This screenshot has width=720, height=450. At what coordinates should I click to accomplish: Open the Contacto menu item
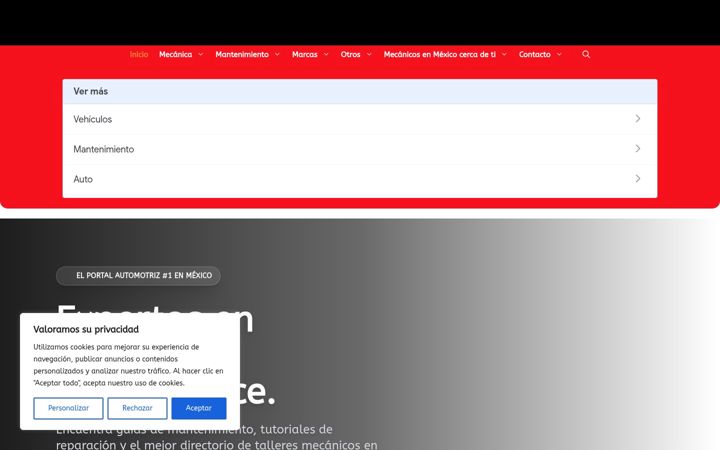[534, 54]
